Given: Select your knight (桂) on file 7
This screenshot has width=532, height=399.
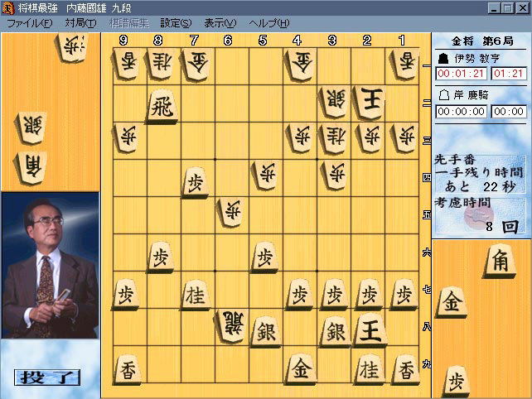Looking at the screenshot, I should 196,294.
